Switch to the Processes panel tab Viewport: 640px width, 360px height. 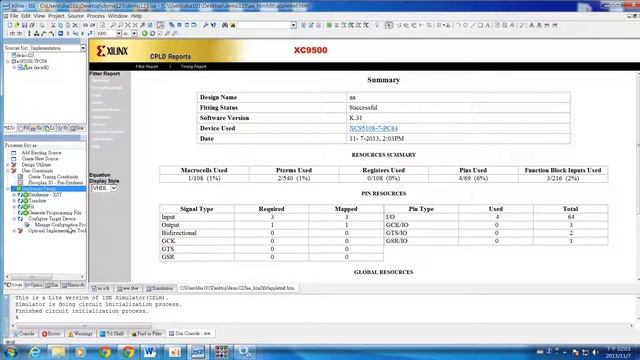coord(14,285)
